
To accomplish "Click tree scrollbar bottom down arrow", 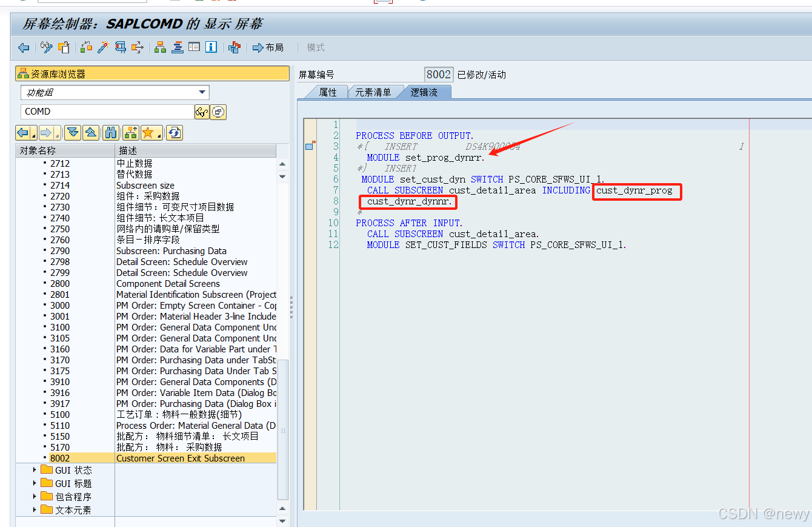I will [282, 520].
